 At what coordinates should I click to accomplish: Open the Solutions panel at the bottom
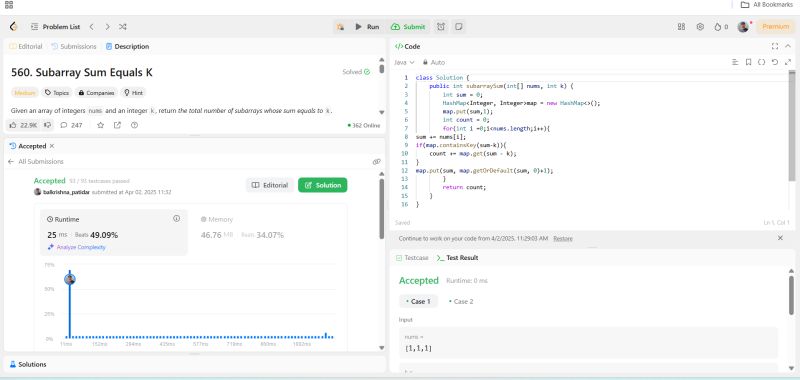[x=28, y=365]
